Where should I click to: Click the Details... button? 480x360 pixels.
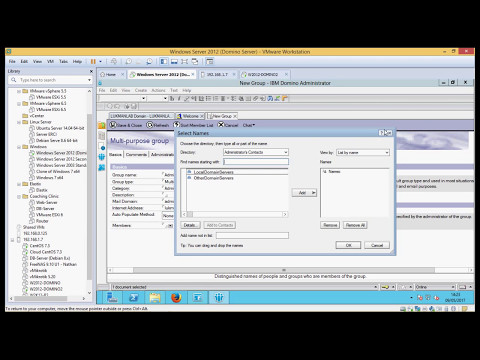tap(190, 225)
